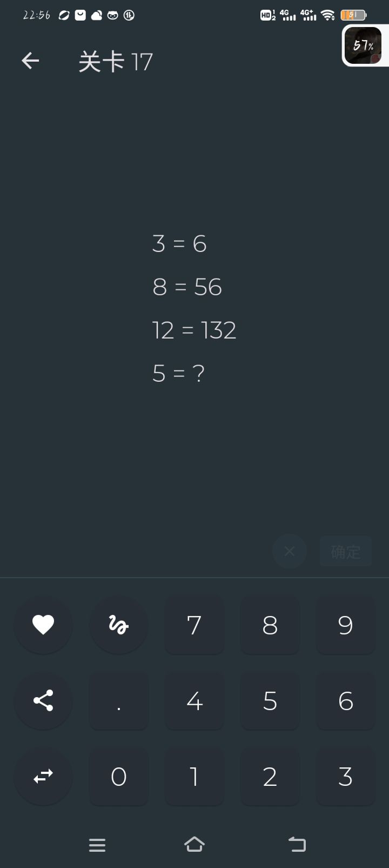
Task: Tap the heart favorite icon
Action: pos(43,625)
